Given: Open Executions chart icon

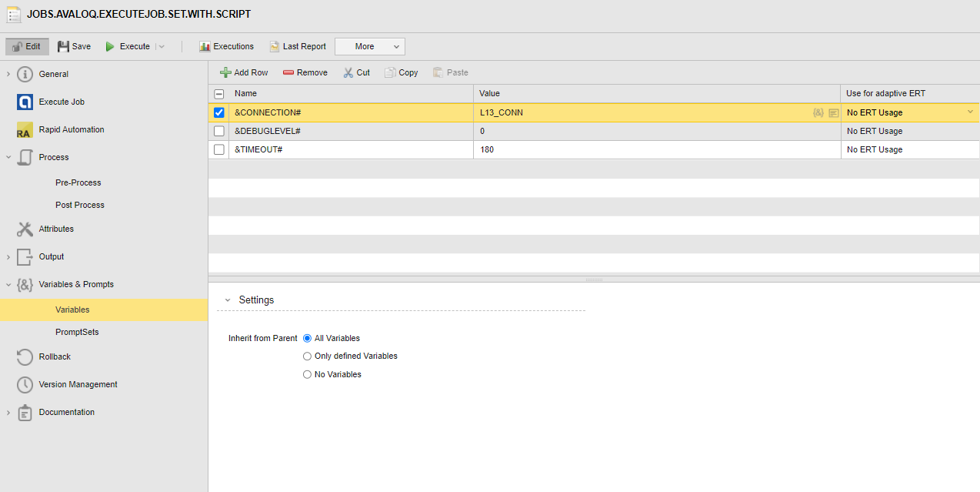Looking at the screenshot, I should (x=205, y=46).
